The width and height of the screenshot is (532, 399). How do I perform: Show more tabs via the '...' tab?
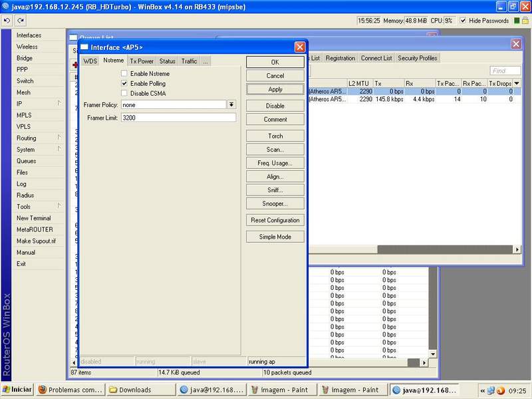205,61
